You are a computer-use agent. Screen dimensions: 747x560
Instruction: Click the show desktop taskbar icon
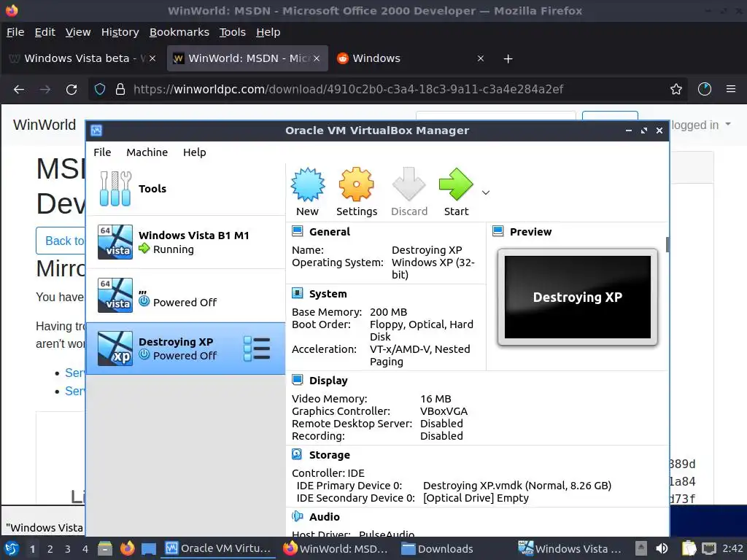[149, 548]
